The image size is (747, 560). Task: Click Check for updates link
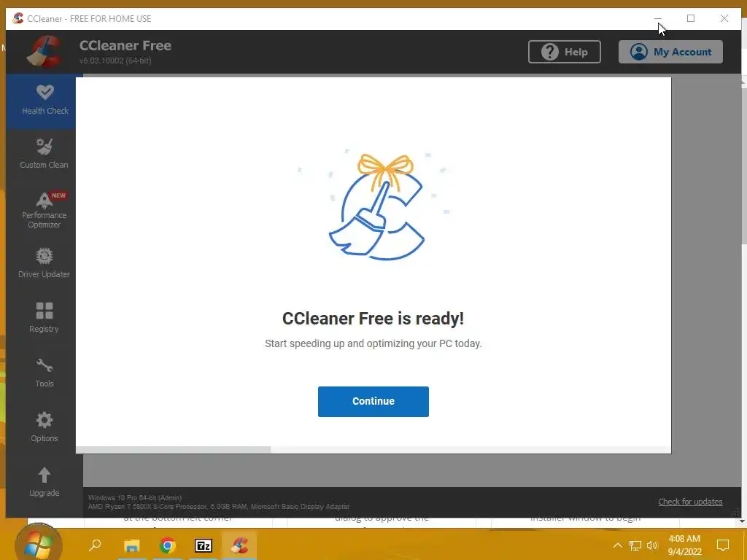click(x=690, y=502)
